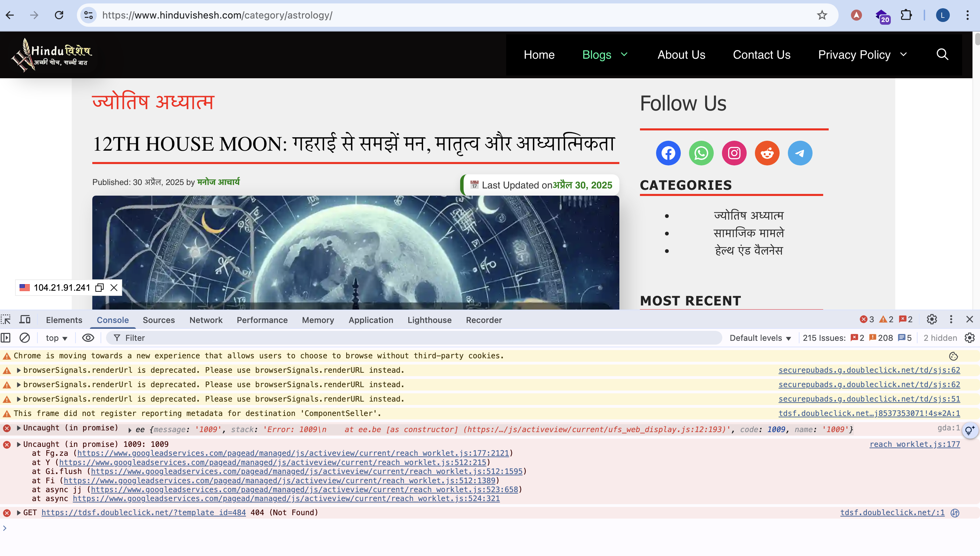This screenshot has width=980, height=556.
Task: Open the About Us menu item
Action: pos(681,55)
